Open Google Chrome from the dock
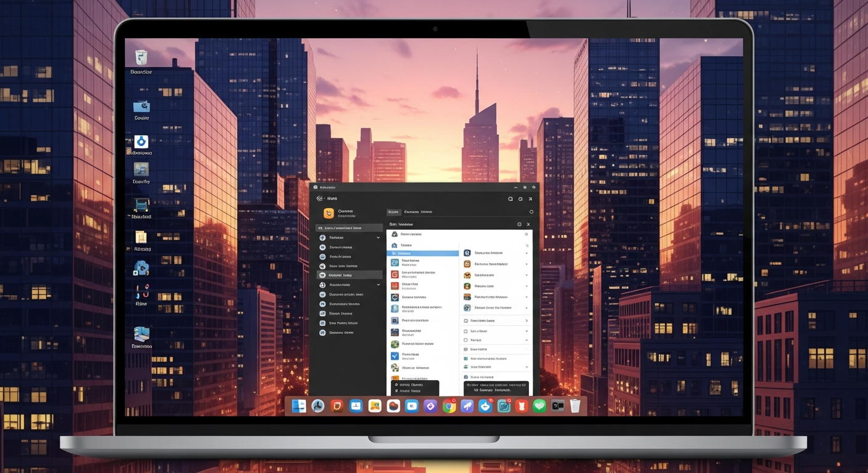Image resolution: width=868 pixels, height=473 pixels. pyautogui.click(x=449, y=406)
